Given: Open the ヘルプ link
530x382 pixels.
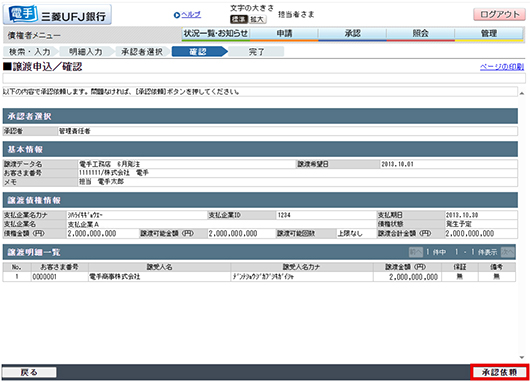Looking at the screenshot, I should pos(191,15).
